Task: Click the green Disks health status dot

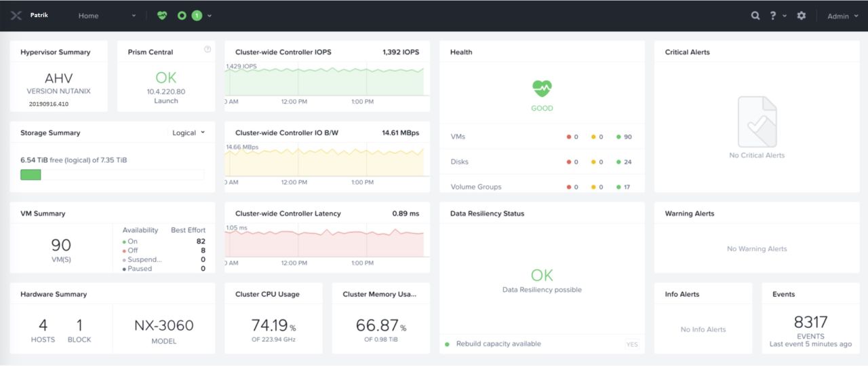Action: 619,162
